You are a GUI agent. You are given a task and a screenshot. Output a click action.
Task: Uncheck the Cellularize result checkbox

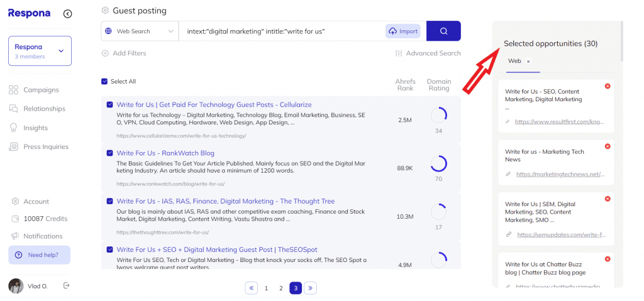point(109,105)
